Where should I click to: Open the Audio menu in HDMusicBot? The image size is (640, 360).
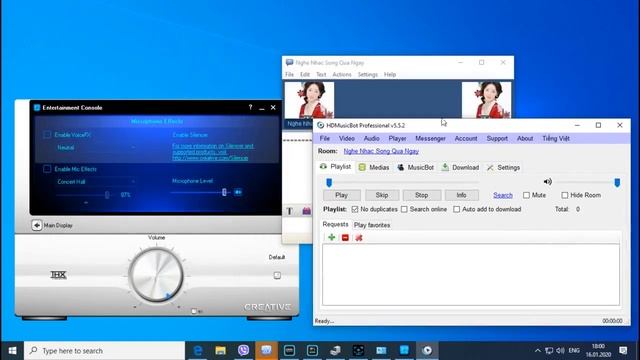(x=371, y=138)
